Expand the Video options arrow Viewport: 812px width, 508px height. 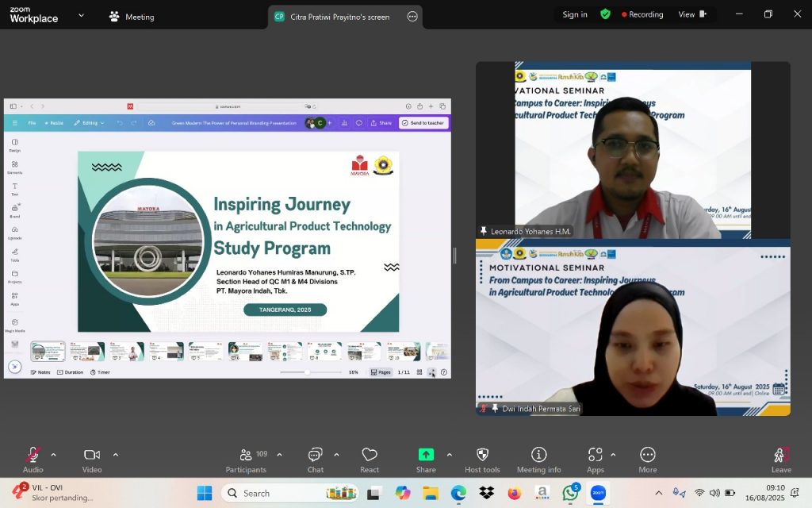point(116,455)
